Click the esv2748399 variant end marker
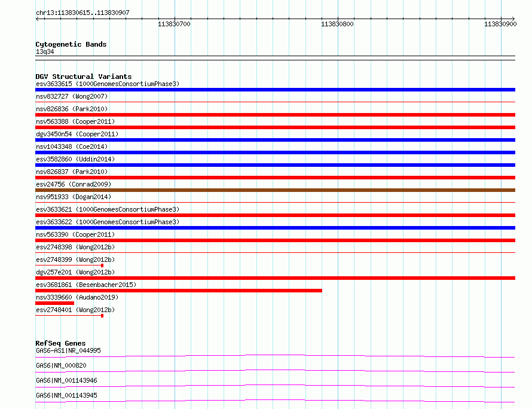The image size is (532, 409). point(102,265)
